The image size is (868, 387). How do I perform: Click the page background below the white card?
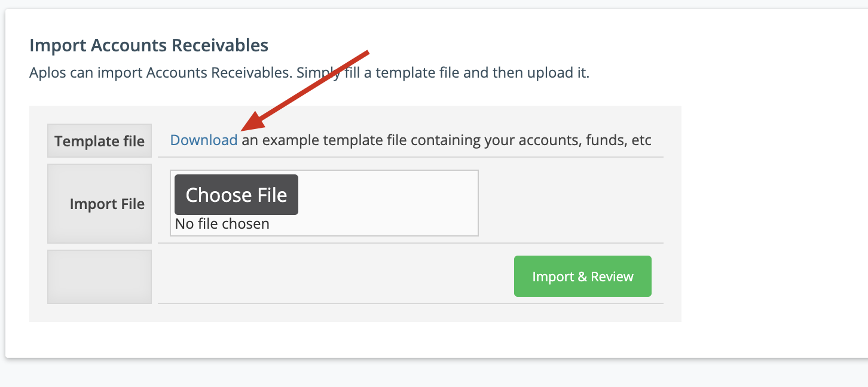click(434, 374)
